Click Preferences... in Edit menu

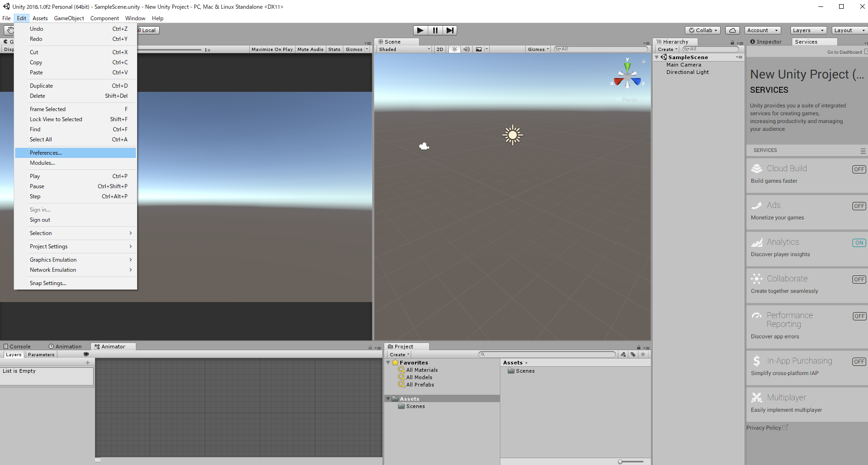point(76,153)
